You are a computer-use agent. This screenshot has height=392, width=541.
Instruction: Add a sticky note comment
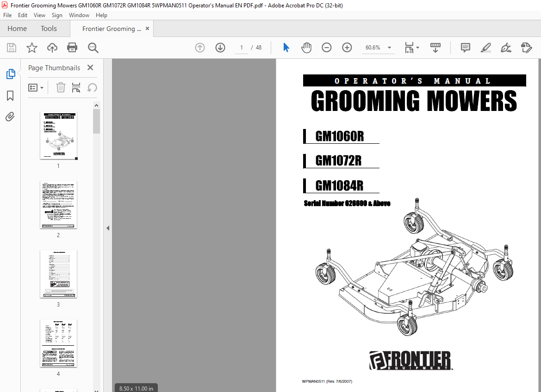[x=466, y=48]
